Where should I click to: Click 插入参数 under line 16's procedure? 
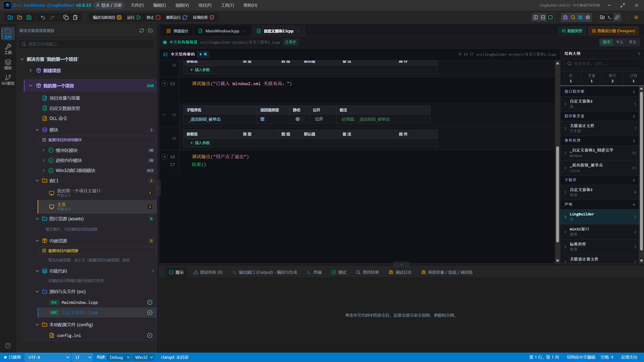tap(200, 143)
